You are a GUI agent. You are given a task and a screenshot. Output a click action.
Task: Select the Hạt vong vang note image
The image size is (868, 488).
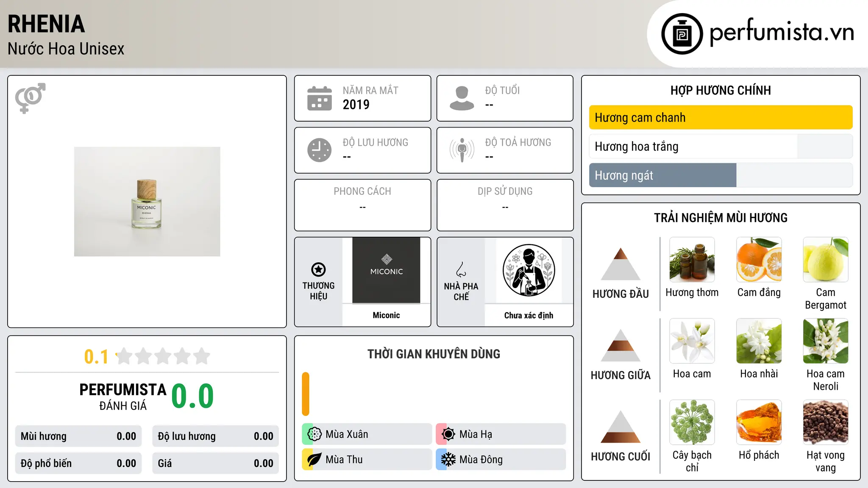pyautogui.click(x=826, y=422)
